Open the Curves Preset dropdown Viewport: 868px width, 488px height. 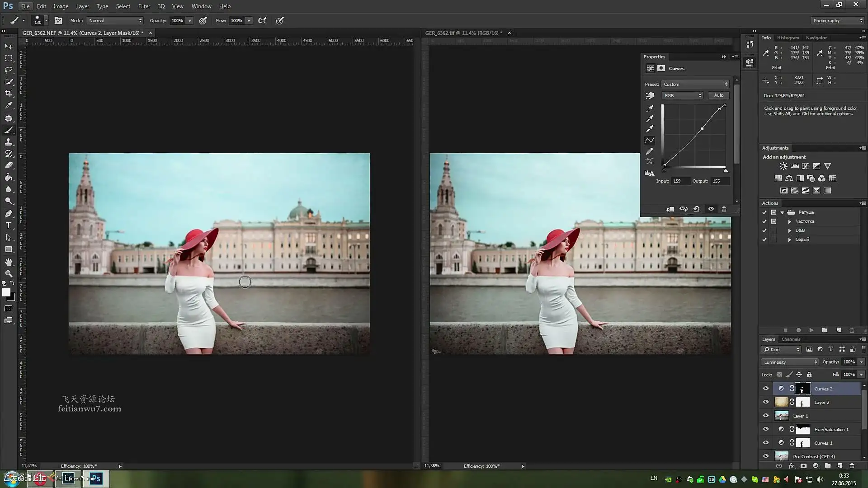tap(695, 84)
